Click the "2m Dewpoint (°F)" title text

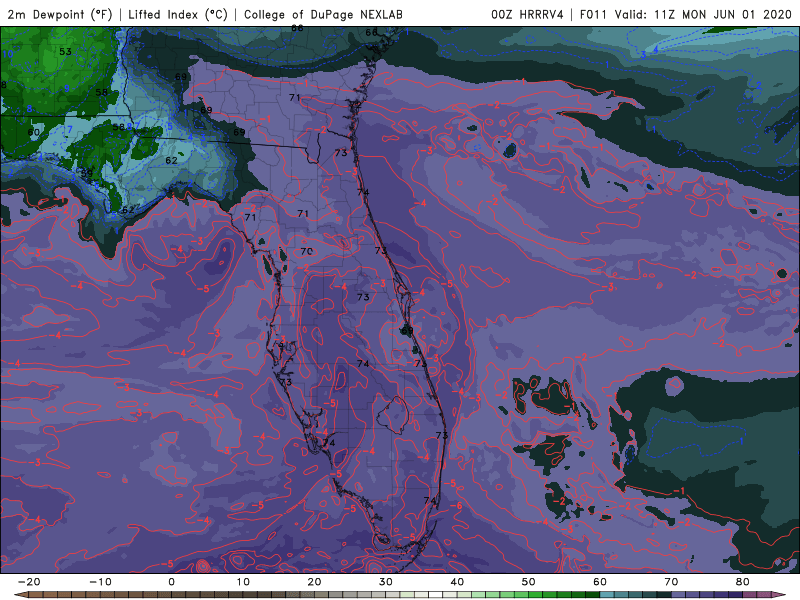(x=60, y=14)
